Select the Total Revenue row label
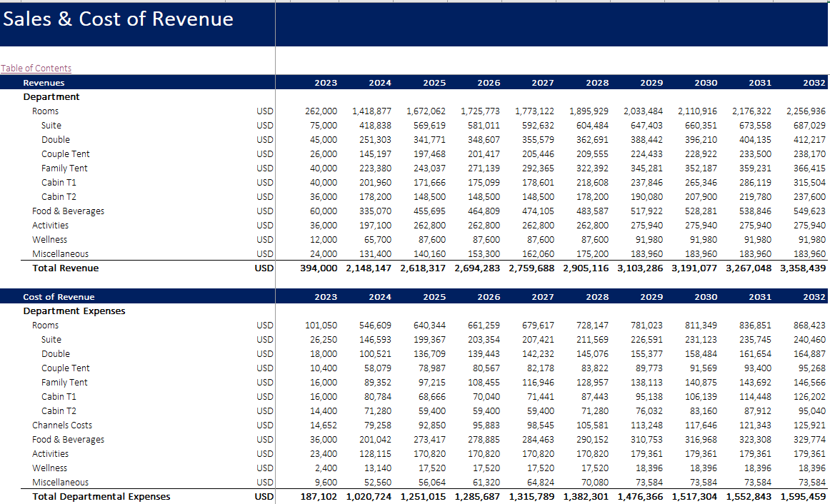830x504 pixels. (x=65, y=268)
